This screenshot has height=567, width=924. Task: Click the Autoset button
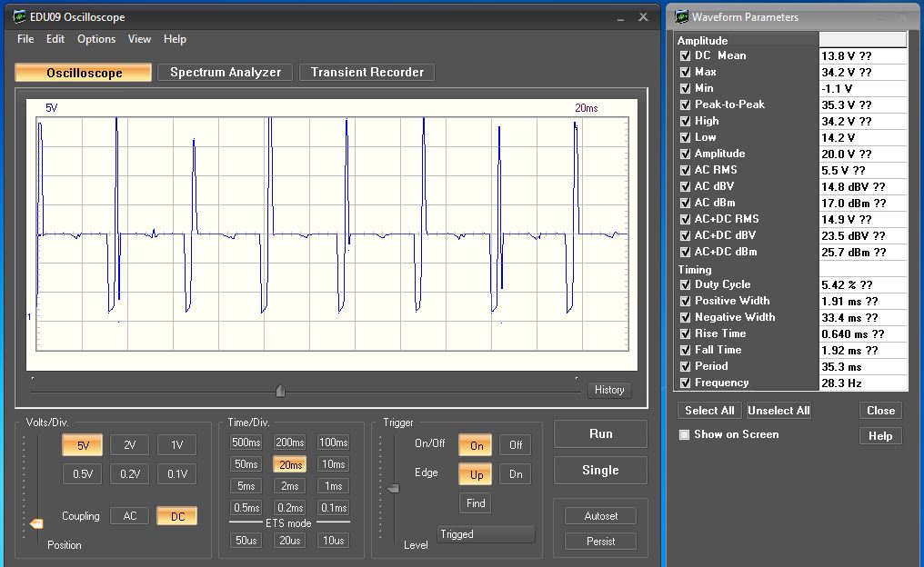tap(600, 516)
